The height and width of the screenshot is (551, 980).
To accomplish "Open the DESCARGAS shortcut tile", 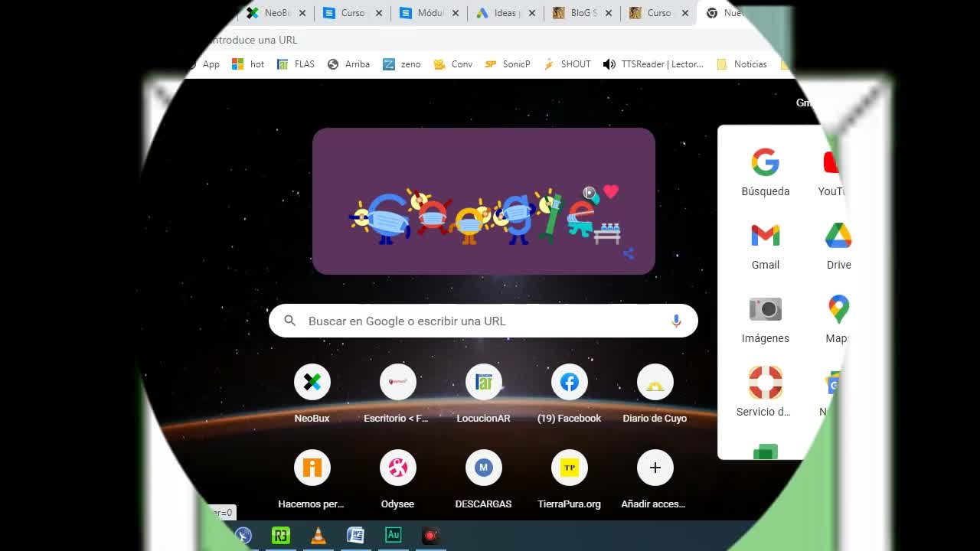I will [484, 479].
